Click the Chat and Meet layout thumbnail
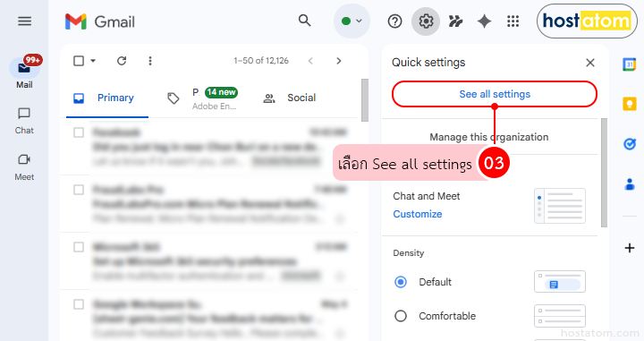 click(x=559, y=206)
